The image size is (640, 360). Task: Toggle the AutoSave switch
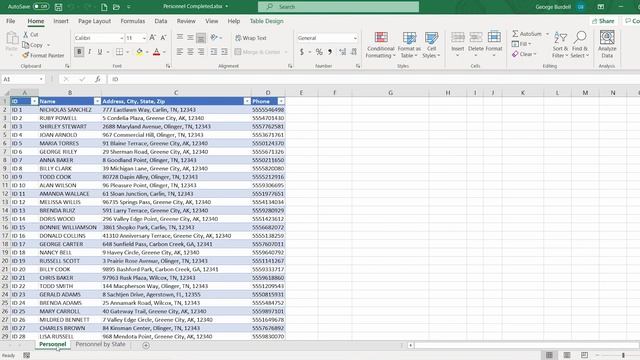point(40,7)
